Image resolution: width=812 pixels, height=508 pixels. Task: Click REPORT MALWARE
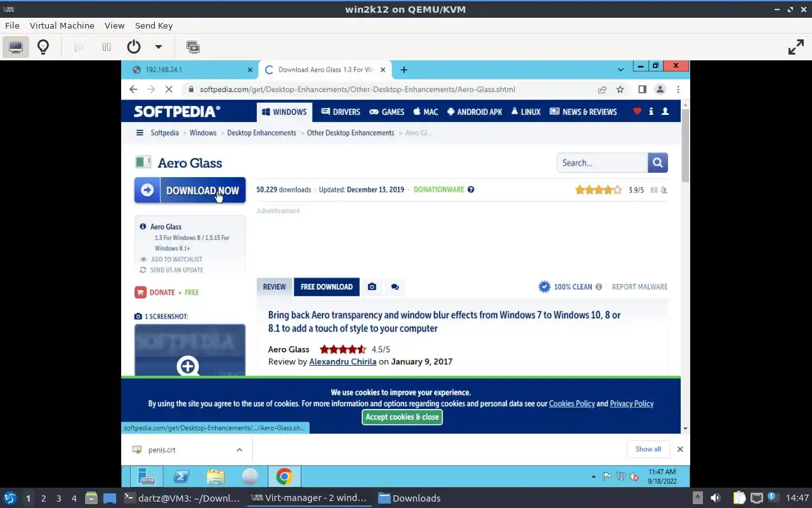click(639, 286)
